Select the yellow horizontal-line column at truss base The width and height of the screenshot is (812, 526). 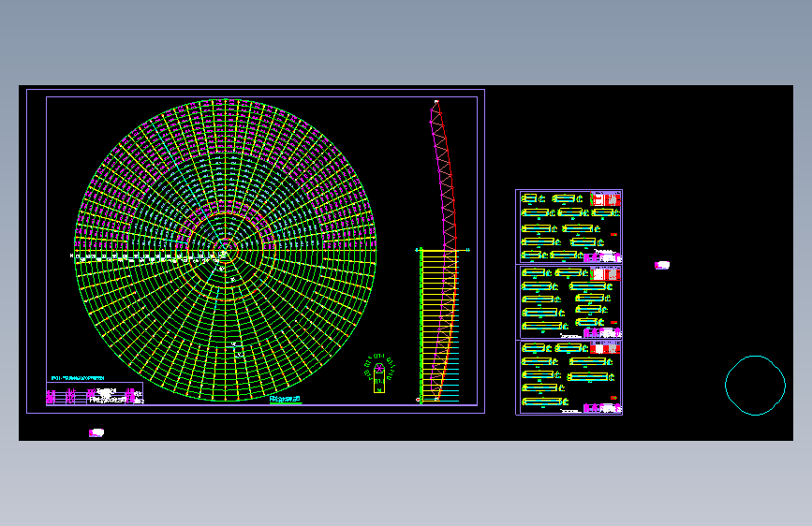pyautogui.click(x=438, y=325)
